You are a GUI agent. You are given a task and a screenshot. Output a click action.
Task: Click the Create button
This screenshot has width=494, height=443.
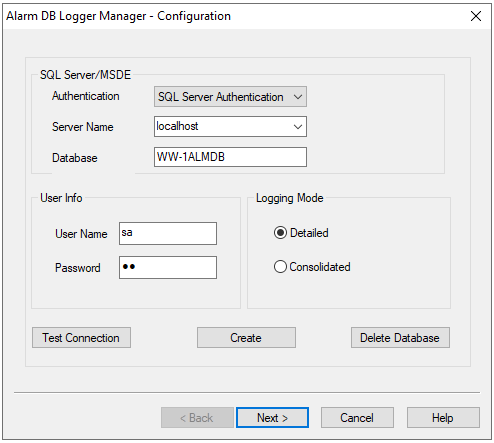246,338
